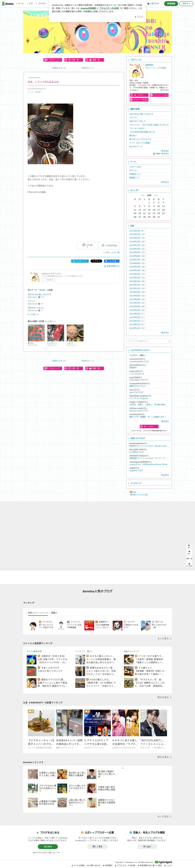The height and width of the screenshot is (868, 195).
Task: Select the 映画レビュージャーナル ranking tab
Action: pyautogui.click(x=38, y=613)
